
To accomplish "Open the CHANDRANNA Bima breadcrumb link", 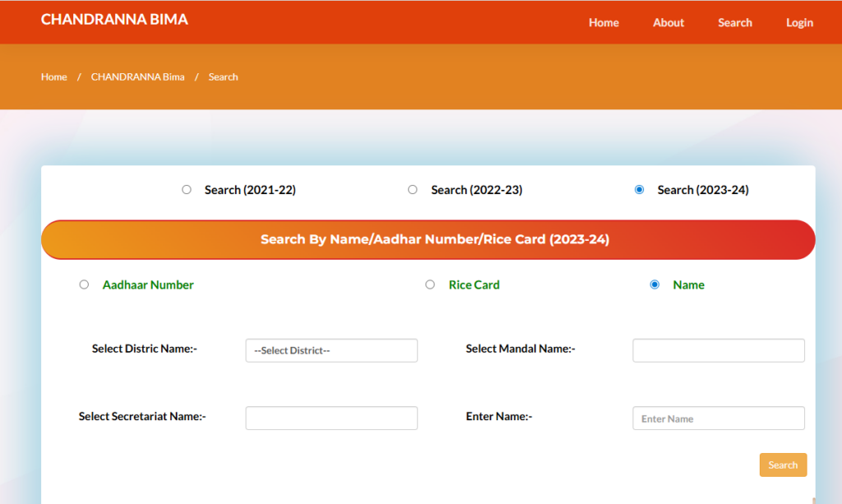I will click(x=137, y=76).
